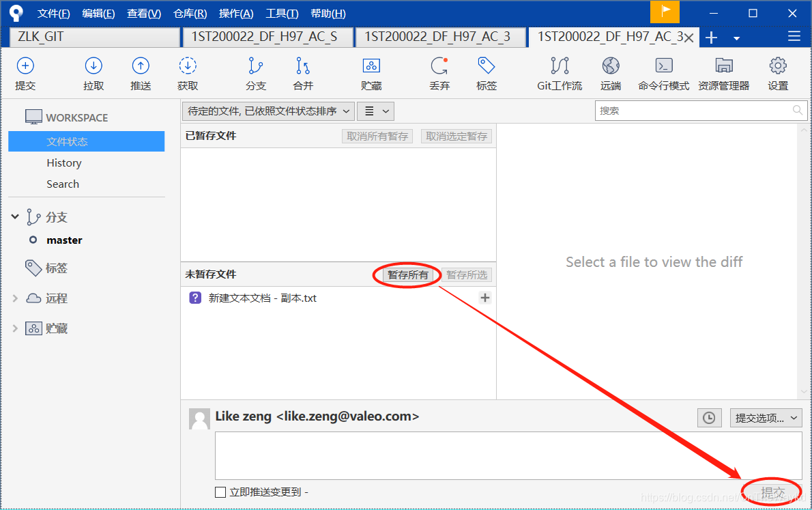
Task: Expand the 贮藏 section in sidebar
Action: click(x=15, y=328)
